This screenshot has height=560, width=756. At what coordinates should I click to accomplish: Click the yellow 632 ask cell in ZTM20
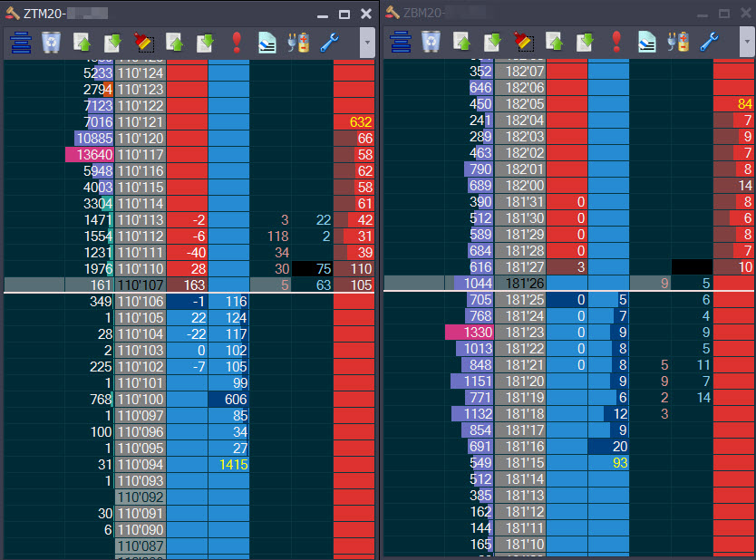coord(354,122)
